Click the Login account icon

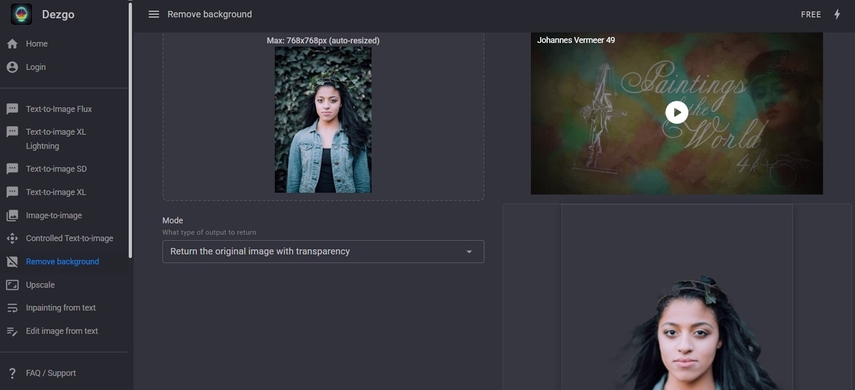tap(12, 67)
